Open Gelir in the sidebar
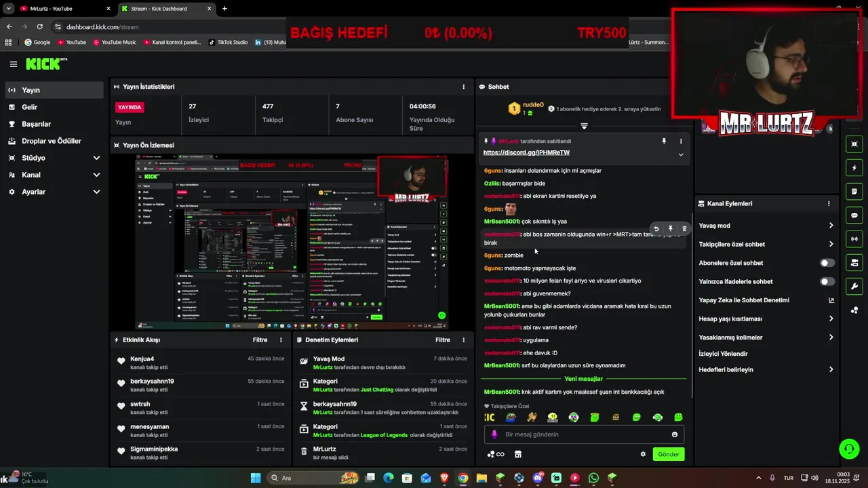This screenshot has height=488, width=868. point(54,107)
